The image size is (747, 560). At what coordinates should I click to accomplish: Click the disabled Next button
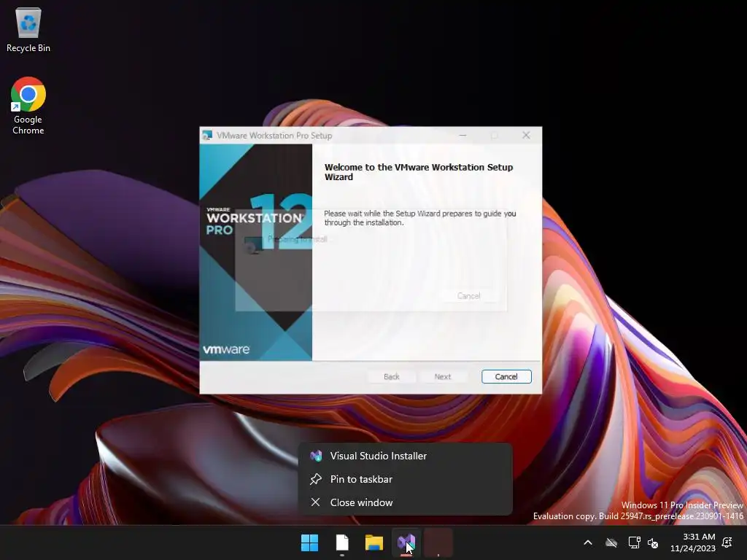[x=443, y=377]
